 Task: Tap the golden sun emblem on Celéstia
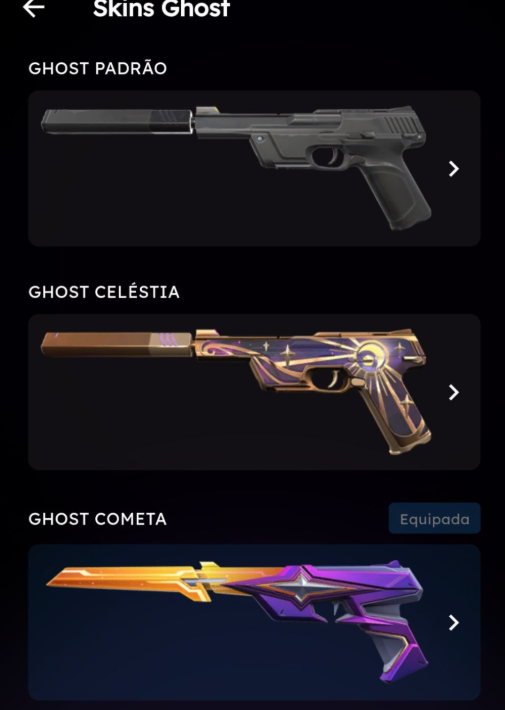pyautogui.click(x=371, y=359)
